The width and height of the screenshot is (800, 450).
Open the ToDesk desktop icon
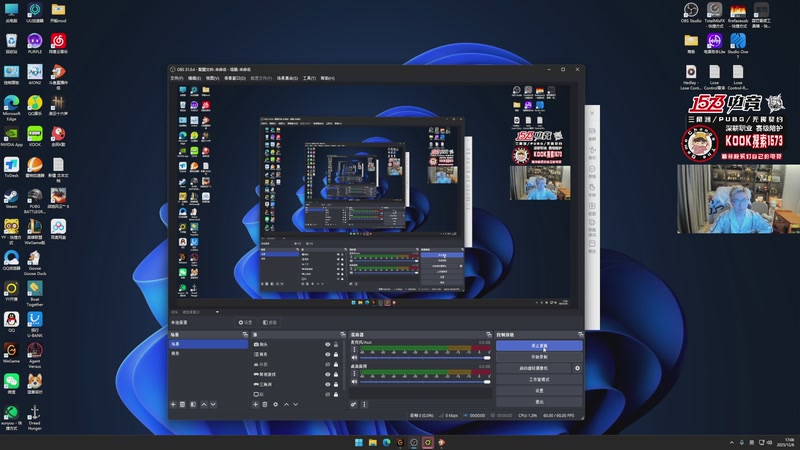pyautogui.click(x=11, y=167)
